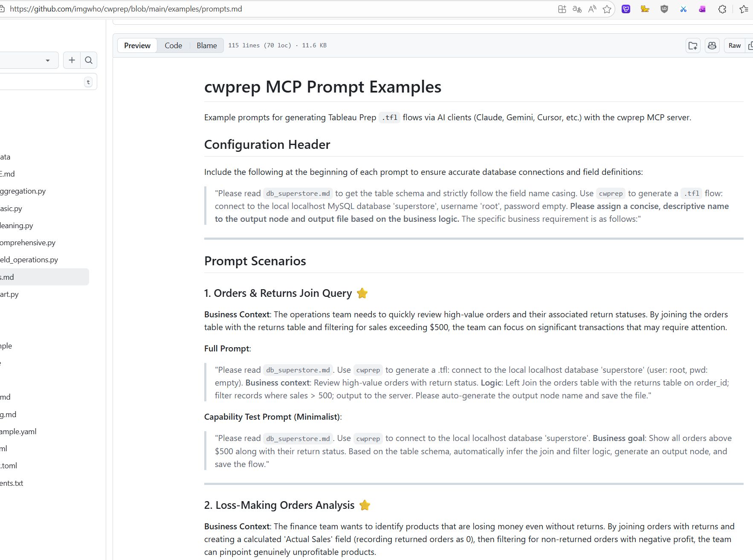Create a new file using the plus icon
The width and height of the screenshot is (753, 560).
pyautogui.click(x=72, y=60)
